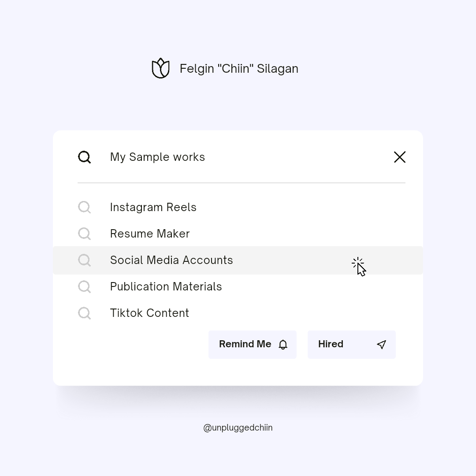Click the dark search magnifier icon
The width and height of the screenshot is (476, 476).
tap(84, 157)
